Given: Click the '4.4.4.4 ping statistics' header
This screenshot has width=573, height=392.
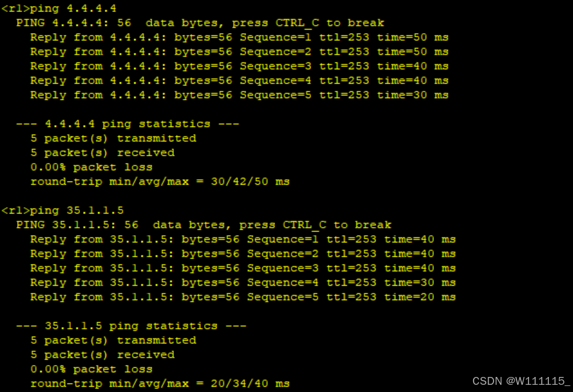Looking at the screenshot, I should 128,124.
